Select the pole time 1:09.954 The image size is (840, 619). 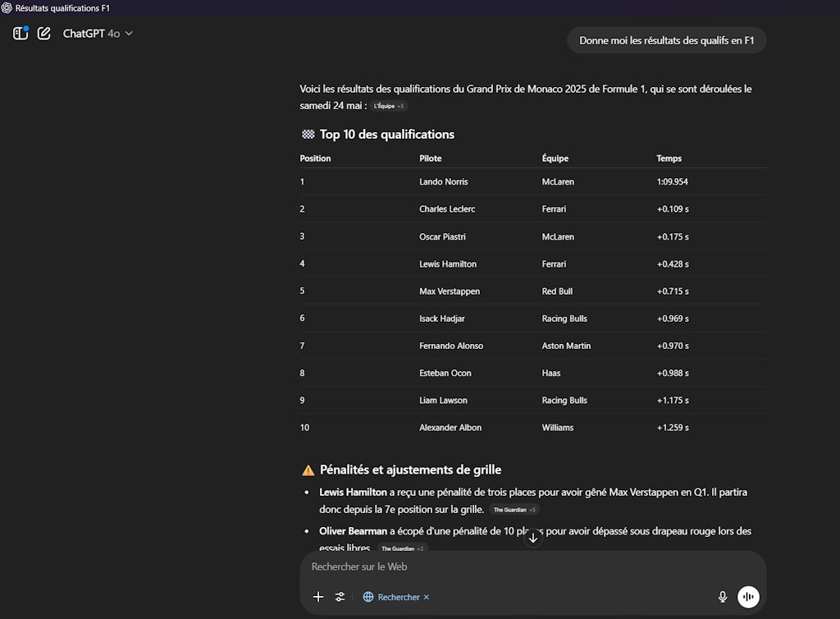pos(673,181)
